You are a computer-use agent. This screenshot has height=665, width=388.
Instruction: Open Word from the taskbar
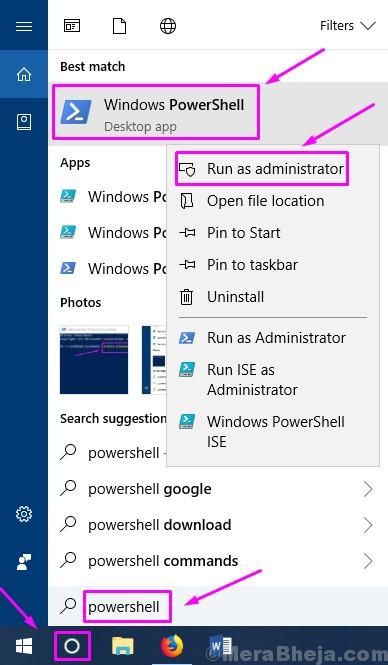pos(221,646)
